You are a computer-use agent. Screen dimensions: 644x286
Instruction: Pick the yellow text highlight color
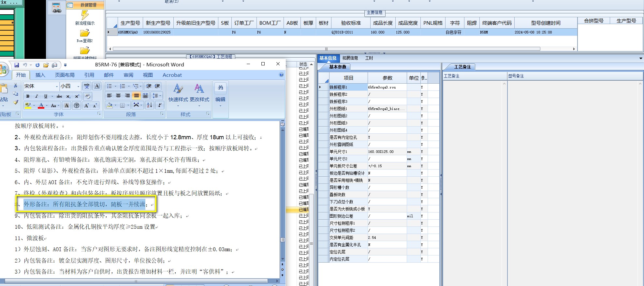pyautogui.click(x=28, y=105)
